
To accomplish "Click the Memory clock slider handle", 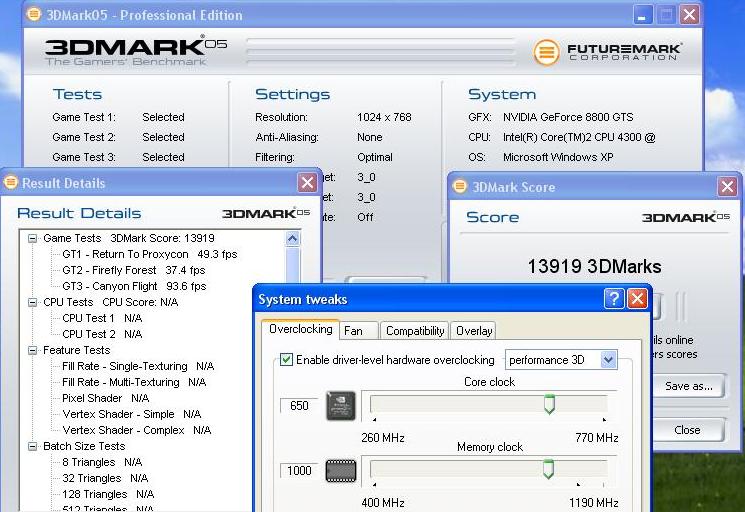I will pos(548,469).
